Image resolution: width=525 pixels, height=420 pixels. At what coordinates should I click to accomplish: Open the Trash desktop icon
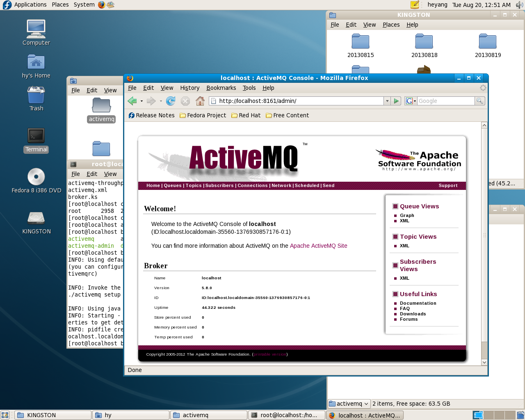(36, 99)
